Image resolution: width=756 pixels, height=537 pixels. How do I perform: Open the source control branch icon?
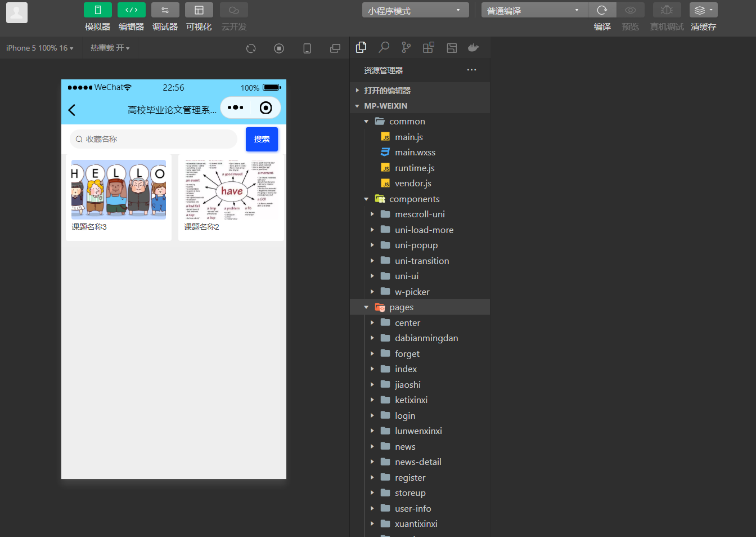[x=406, y=48]
